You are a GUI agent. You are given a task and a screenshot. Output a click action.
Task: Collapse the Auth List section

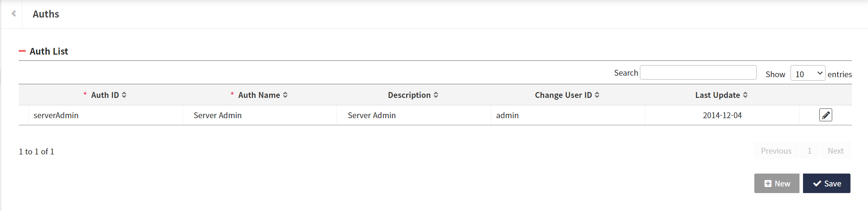(x=22, y=51)
